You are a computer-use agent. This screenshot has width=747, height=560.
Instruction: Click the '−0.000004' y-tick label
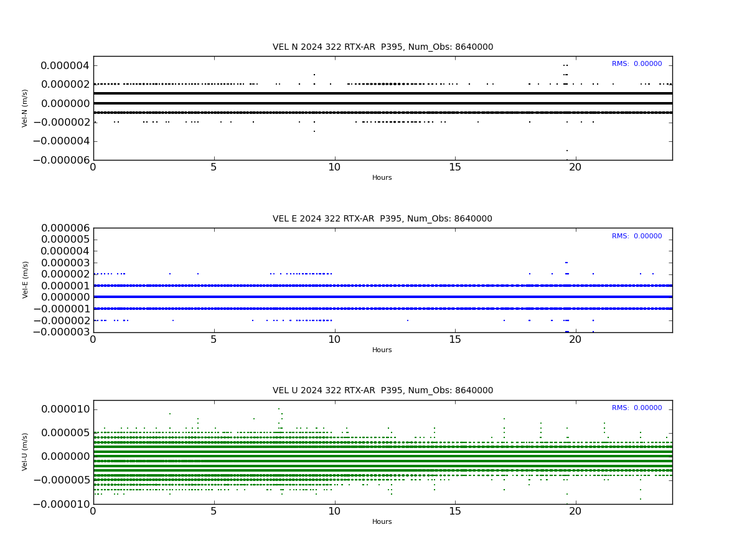click(x=60, y=141)
